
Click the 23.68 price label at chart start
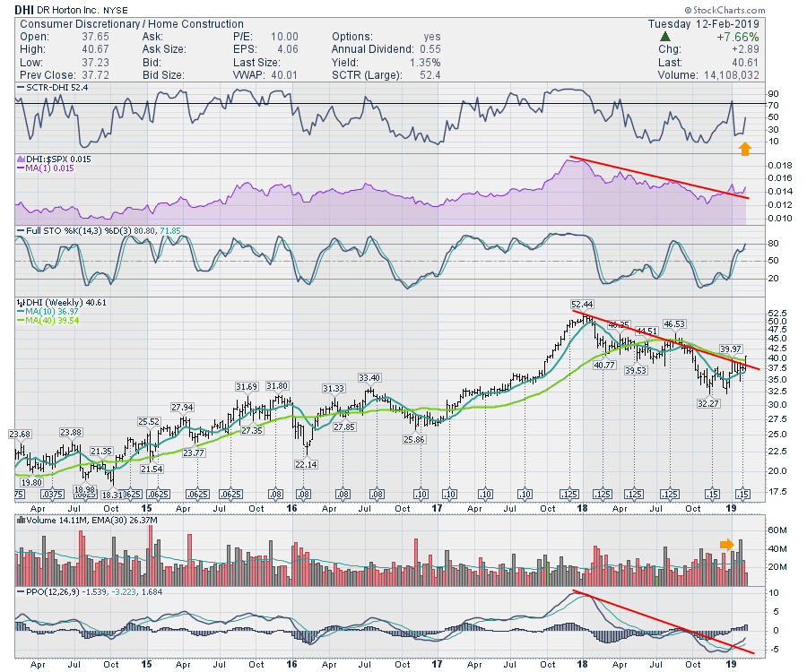(x=20, y=435)
